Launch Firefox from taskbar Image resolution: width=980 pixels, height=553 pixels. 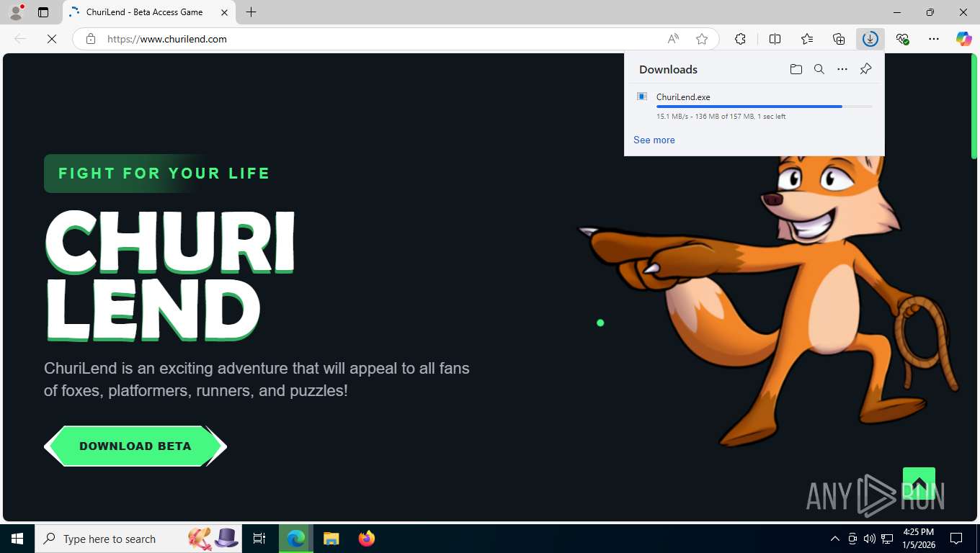[367, 539]
